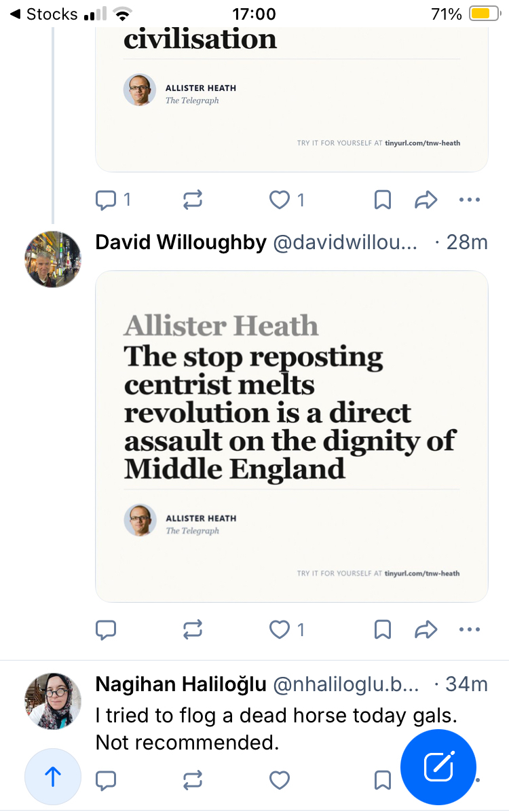509x812 pixels.
Task: Like David Willoughby's post
Action: tap(280, 631)
